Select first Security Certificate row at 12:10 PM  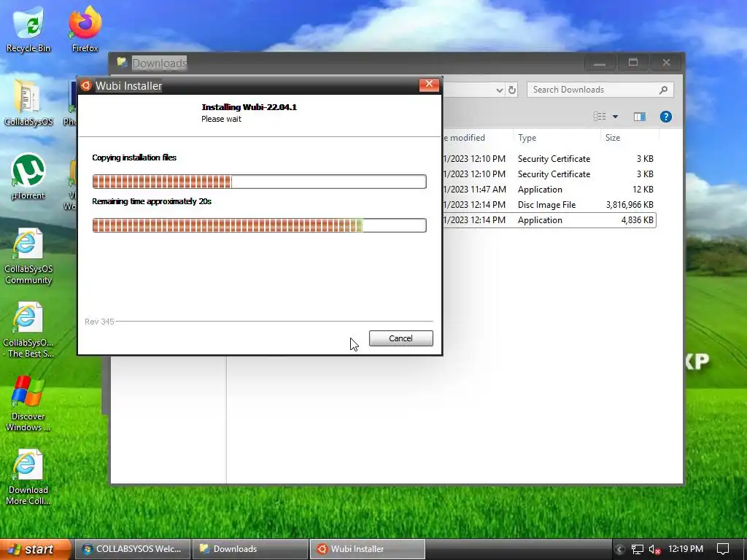point(549,158)
